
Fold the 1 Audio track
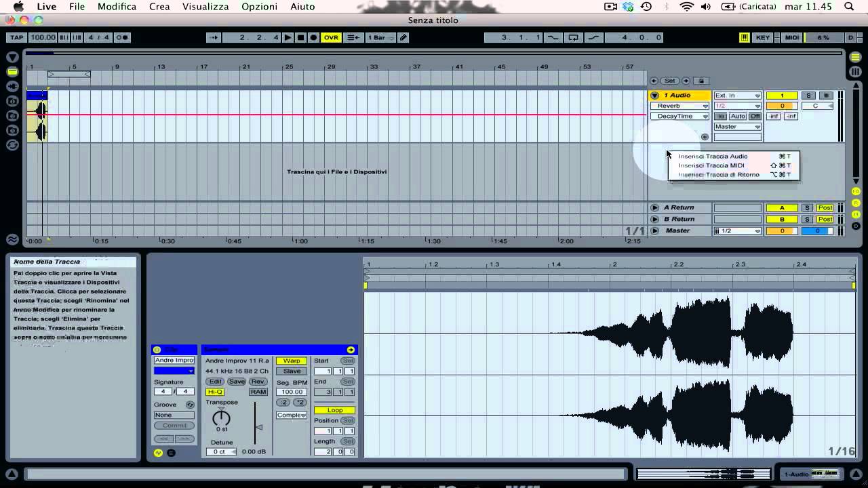click(655, 96)
